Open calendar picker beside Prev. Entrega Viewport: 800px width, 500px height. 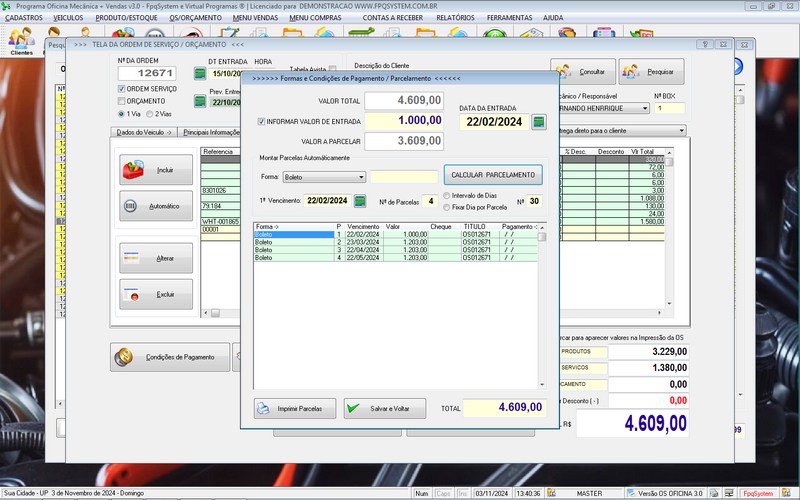tap(200, 101)
